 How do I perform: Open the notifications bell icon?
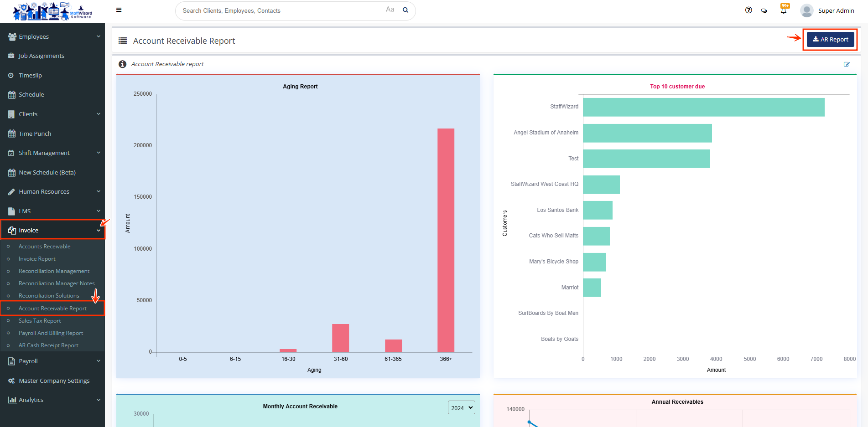[x=784, y=10]
